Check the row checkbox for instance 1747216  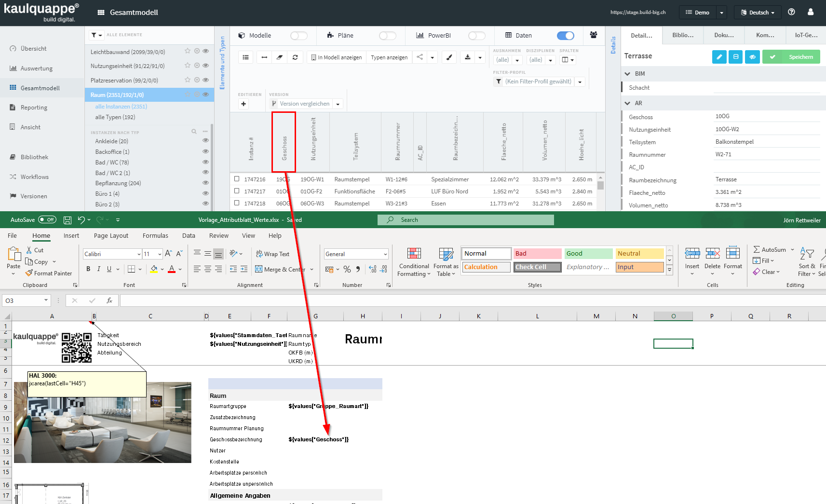click(237, 179)
